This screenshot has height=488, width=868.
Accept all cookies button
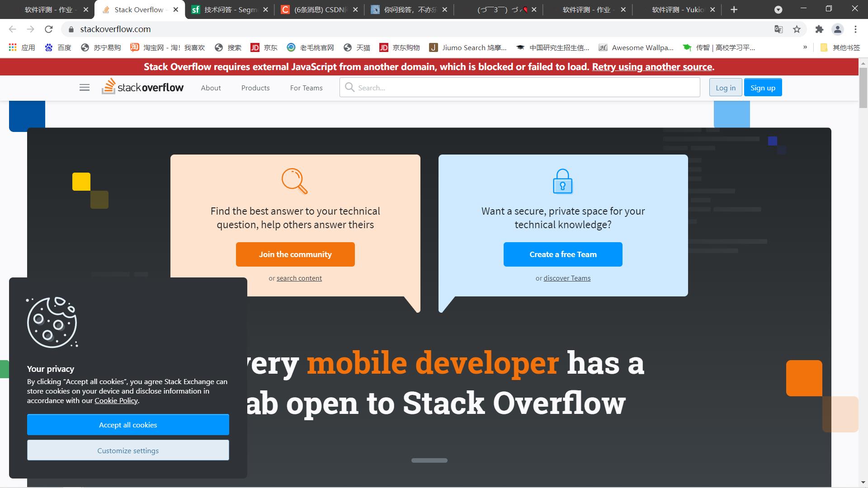pyautogui.click(x=128, y=424)
